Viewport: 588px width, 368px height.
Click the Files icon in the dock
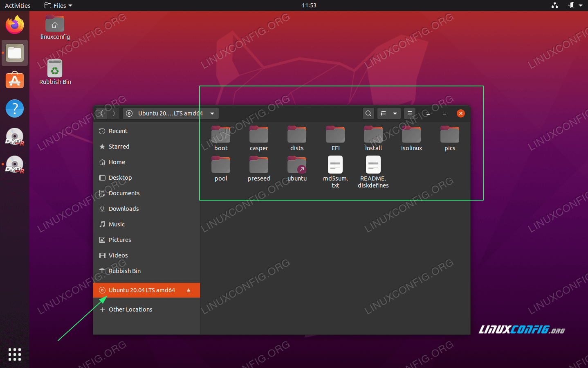pyautogui.click(x=15, y=53)
